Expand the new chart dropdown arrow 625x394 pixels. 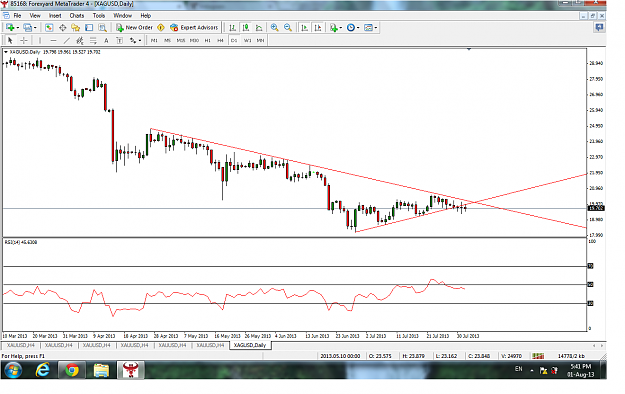(x=18, y=28)
